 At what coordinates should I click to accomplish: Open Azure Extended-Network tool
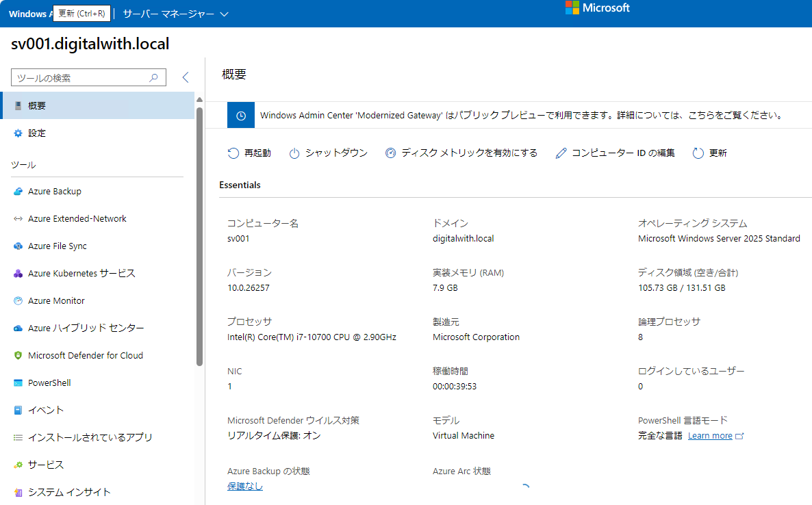tap(97, 219)
